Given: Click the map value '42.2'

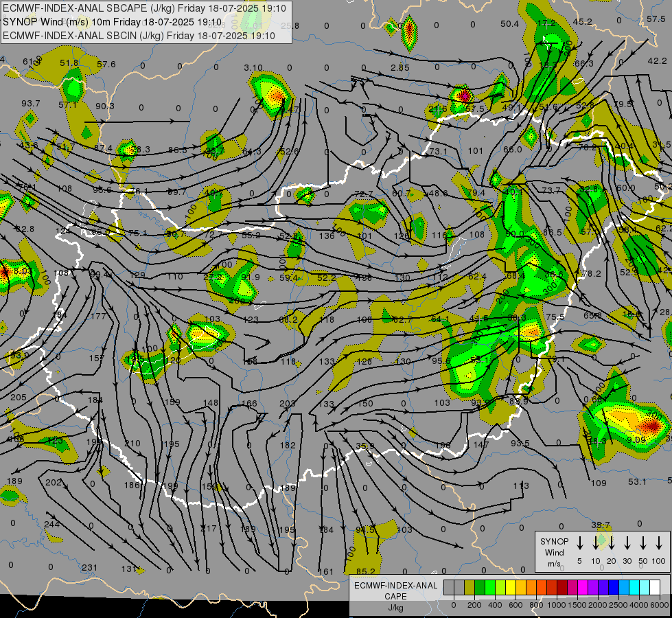Looking at the screenshot, I should [x=657, y=61].
